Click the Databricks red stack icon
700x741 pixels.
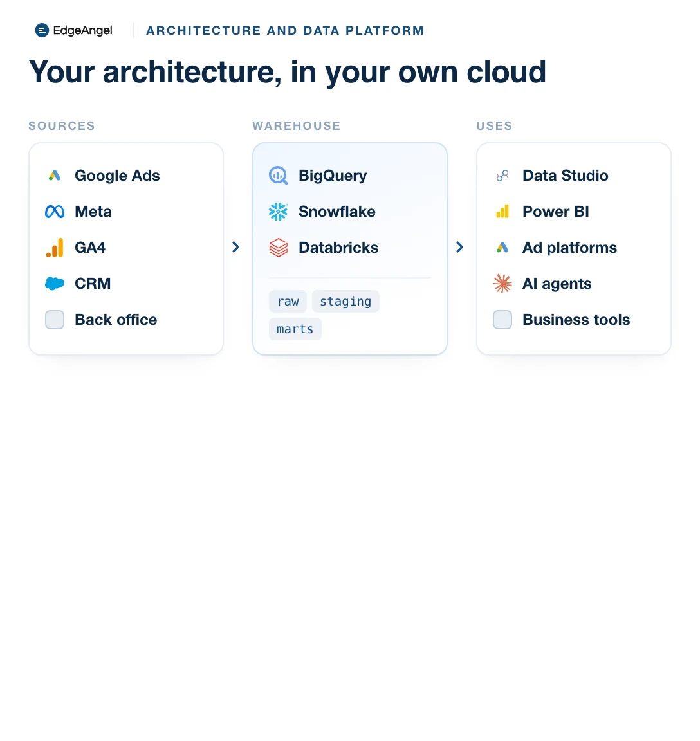pyautogui.click(x=279, y=248)
